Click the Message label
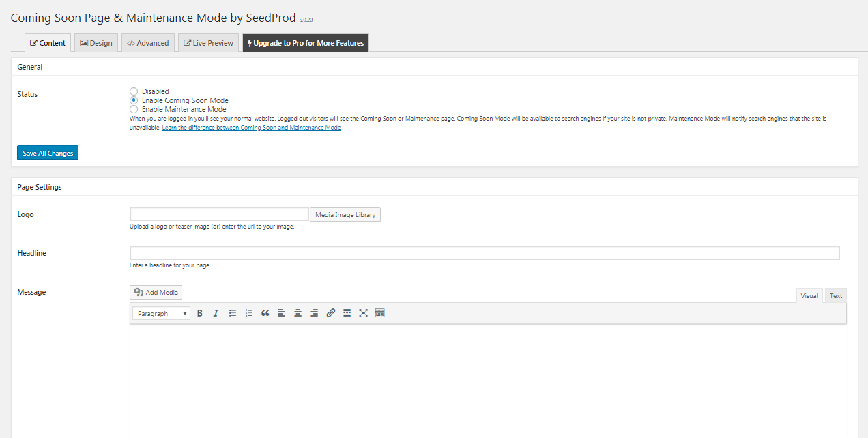 (31, 292)
